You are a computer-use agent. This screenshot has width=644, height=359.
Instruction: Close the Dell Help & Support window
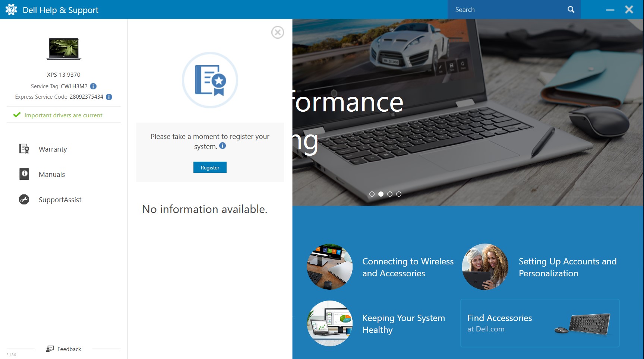point(629,10)
